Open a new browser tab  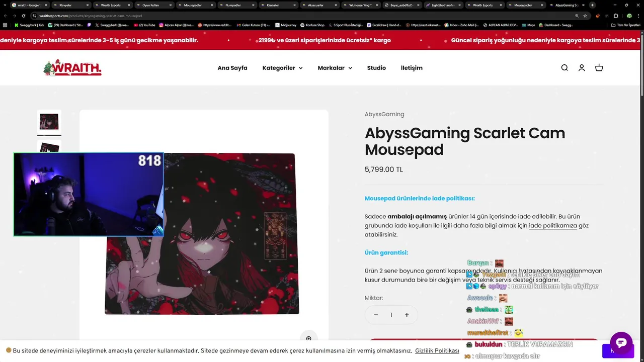click(x=592, y=5)
